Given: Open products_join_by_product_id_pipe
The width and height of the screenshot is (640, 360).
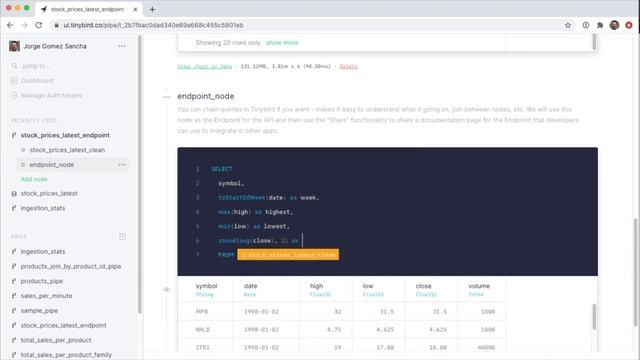Looking at the screenshot, I should 71,266.
